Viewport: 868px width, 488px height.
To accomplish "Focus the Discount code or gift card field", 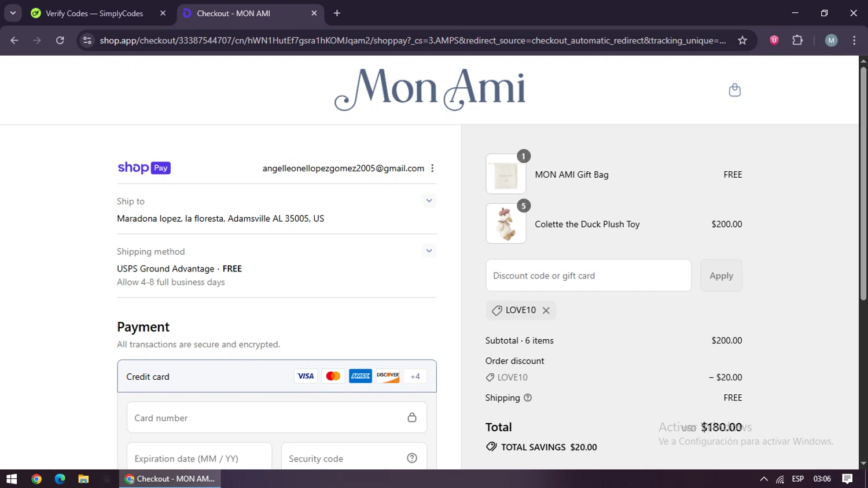I will 589,276.
